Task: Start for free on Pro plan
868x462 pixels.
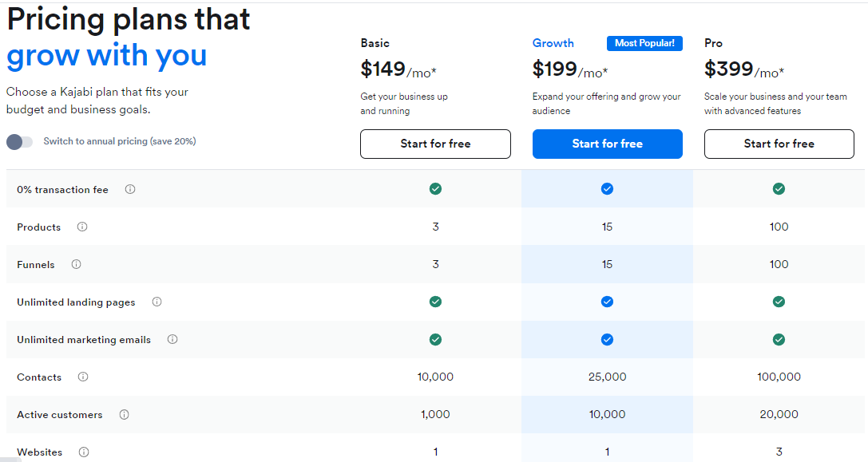Action: click(x=779, y=144)
